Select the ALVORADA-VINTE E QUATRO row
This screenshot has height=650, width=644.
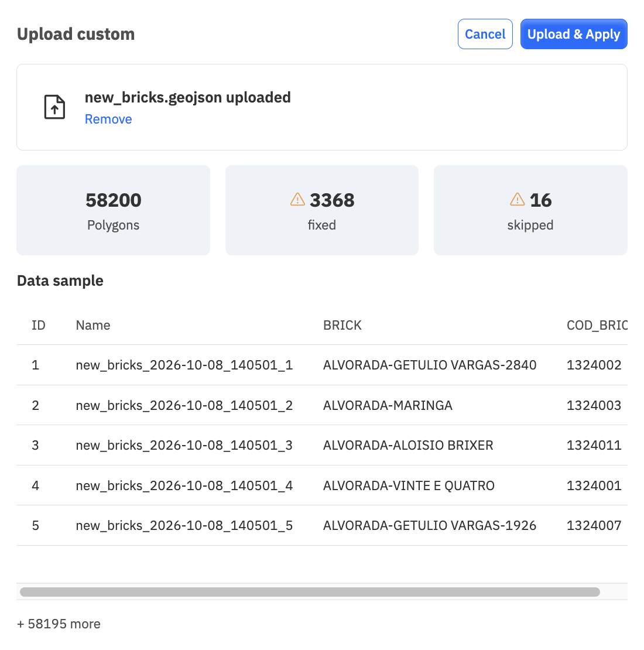[322, 485]
